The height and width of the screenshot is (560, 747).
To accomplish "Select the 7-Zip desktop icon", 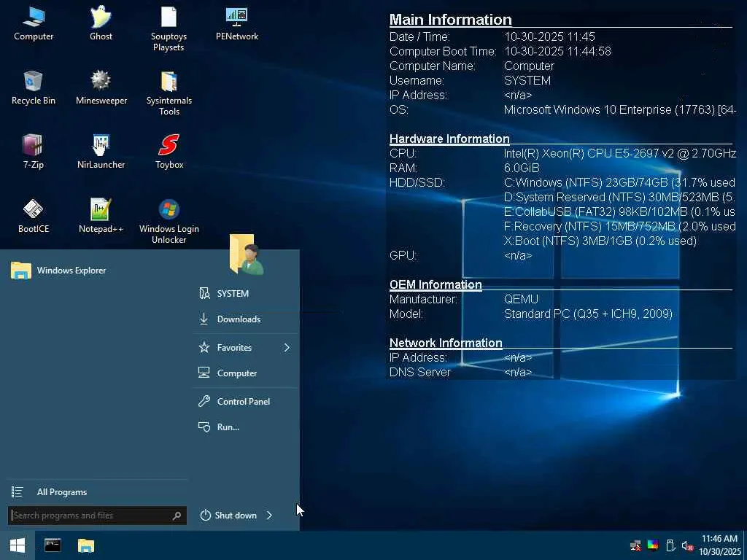I will click(x=34, y=152).
